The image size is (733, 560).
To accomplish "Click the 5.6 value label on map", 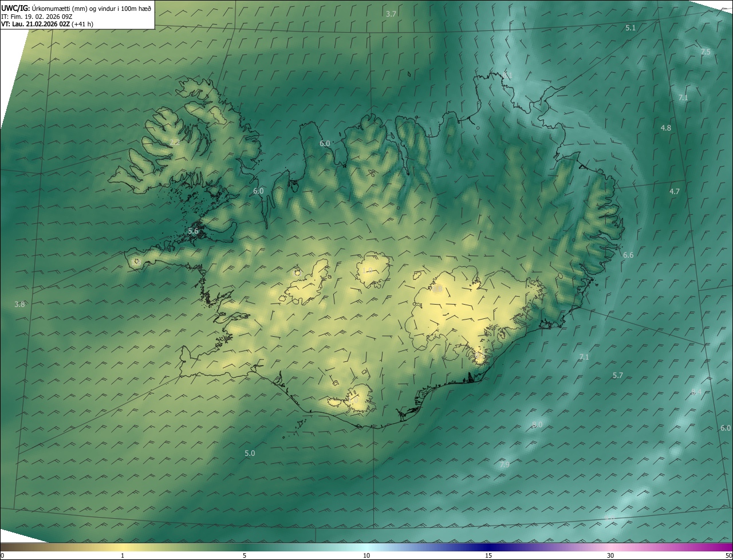I will (193, 231).
